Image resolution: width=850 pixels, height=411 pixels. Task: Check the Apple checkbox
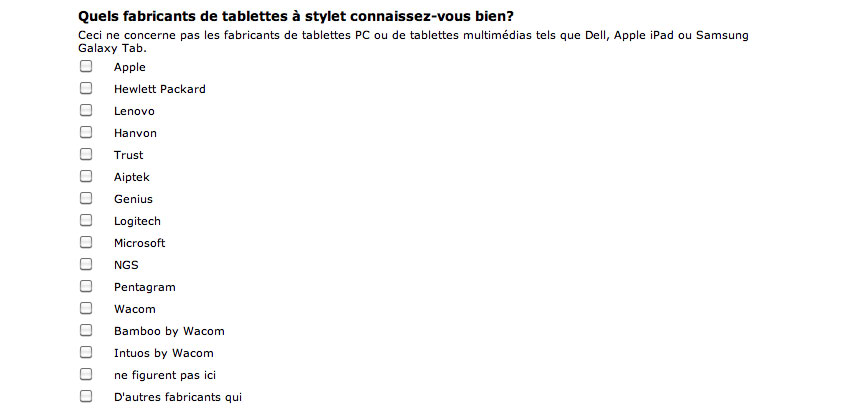click(86, 66)
